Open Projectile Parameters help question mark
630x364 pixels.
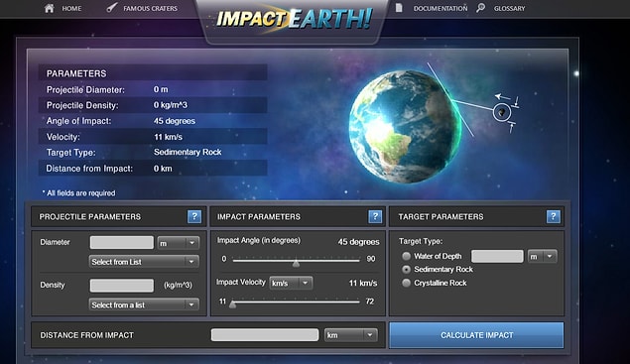(194, 216)
